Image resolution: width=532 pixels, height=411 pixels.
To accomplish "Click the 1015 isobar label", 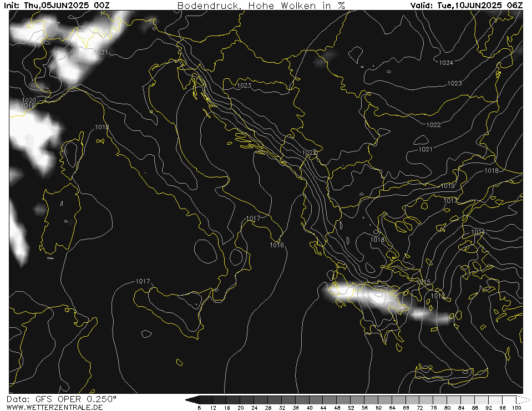I will pyautogui.click(x=423, y=282).
